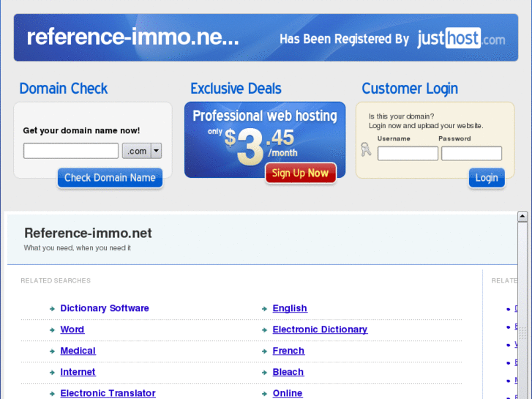Click 'Is this your domain?' text
This screenshot has height=399, width=532.
[x=401, y=116]
